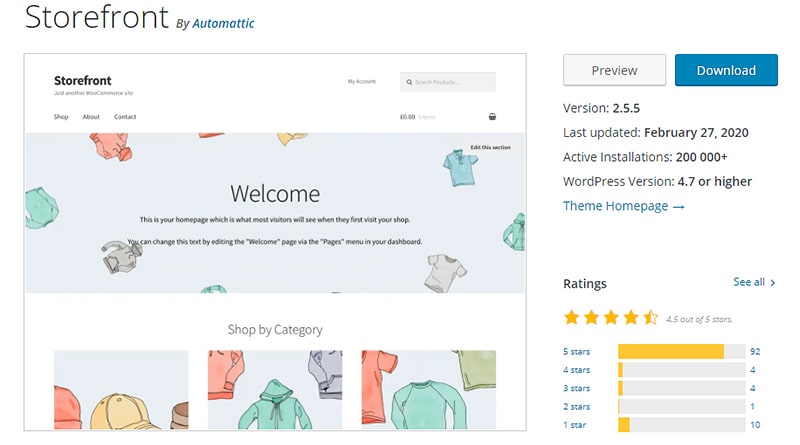Click the star rating icons row

610,318
